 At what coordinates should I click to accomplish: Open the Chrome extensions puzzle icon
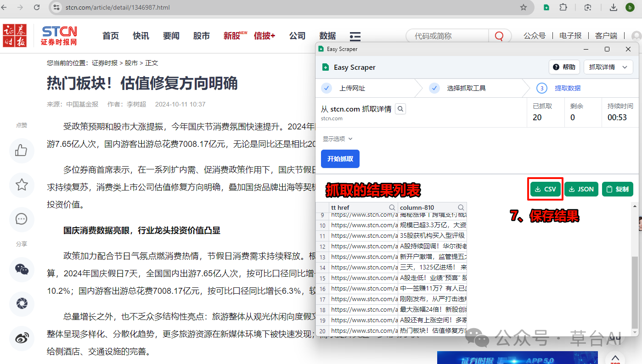coord(563,7)
